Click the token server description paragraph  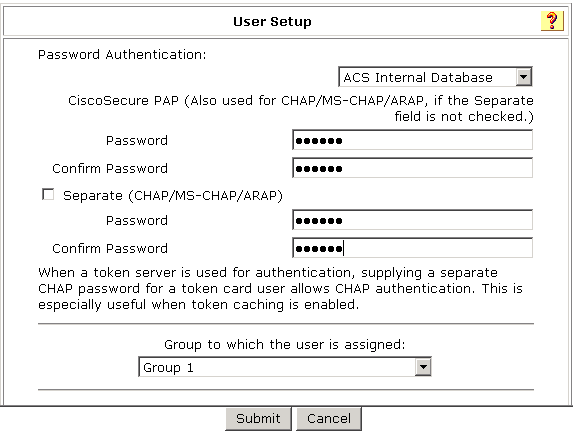(x=280, y=289)
